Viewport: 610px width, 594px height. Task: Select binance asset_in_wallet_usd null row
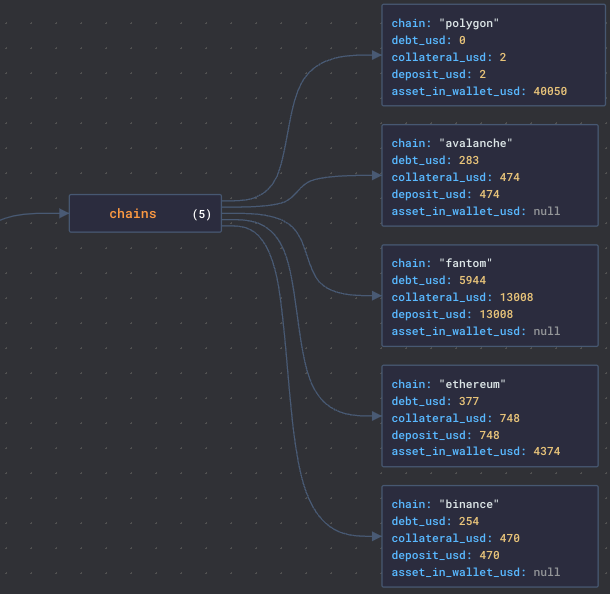pyautogui.click(x=476, y=572)
